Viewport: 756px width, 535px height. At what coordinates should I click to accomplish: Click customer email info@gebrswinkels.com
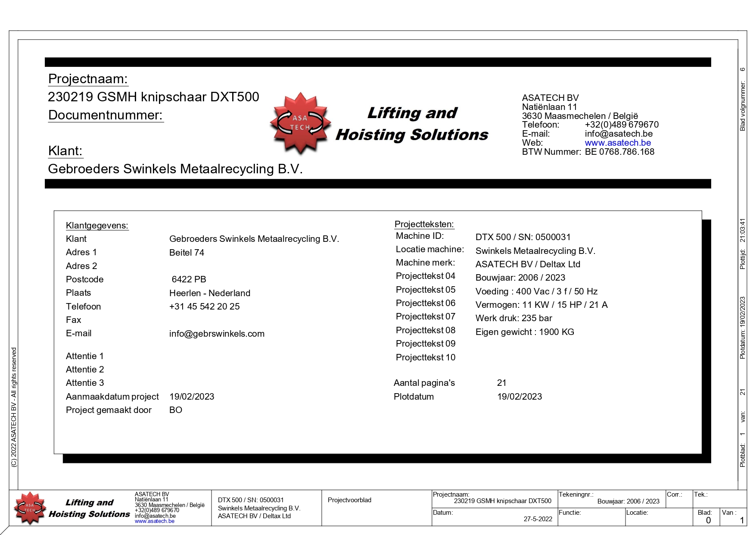click(217, 334)
